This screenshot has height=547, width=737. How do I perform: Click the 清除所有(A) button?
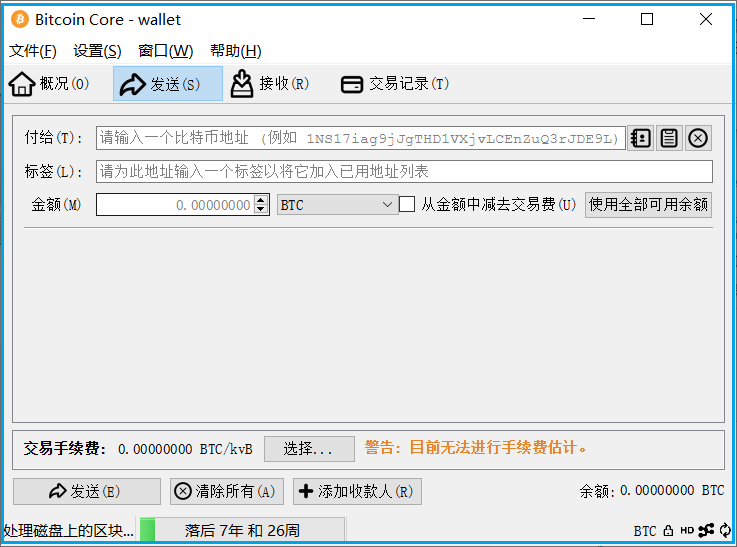coord(227,492)
